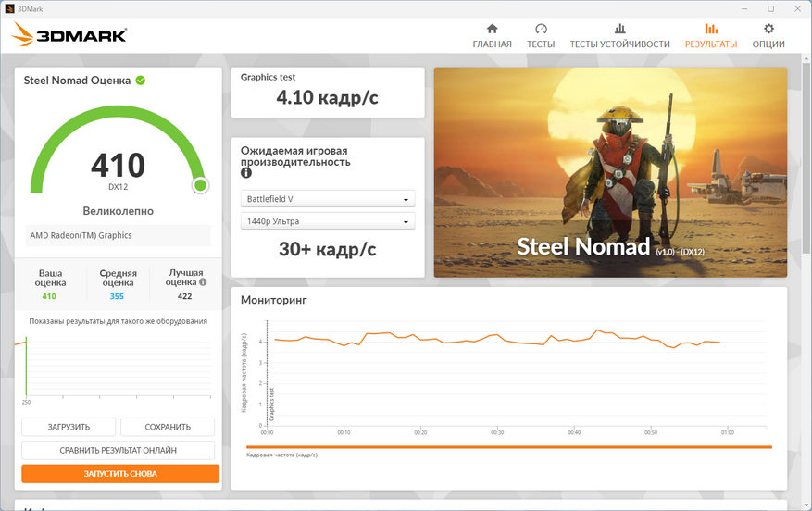812x511 pixels.
Task: Open the ГЛАВНАЯ home tab
Action: [492, 36]
